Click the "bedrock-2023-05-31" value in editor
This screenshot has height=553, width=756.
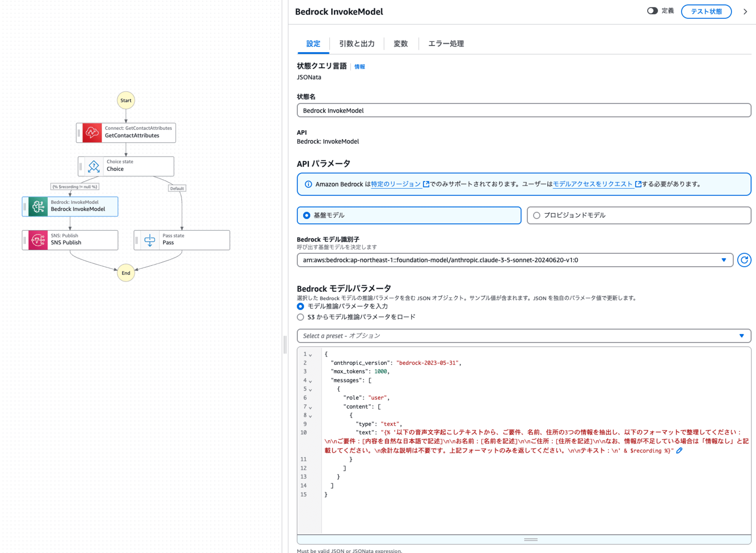(x=428, y=363)
